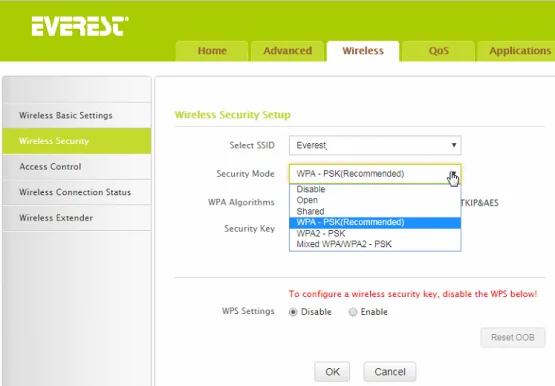Confirm settings with OK button
This screenshot has width=555, height=386.
[x=332, y=372]
